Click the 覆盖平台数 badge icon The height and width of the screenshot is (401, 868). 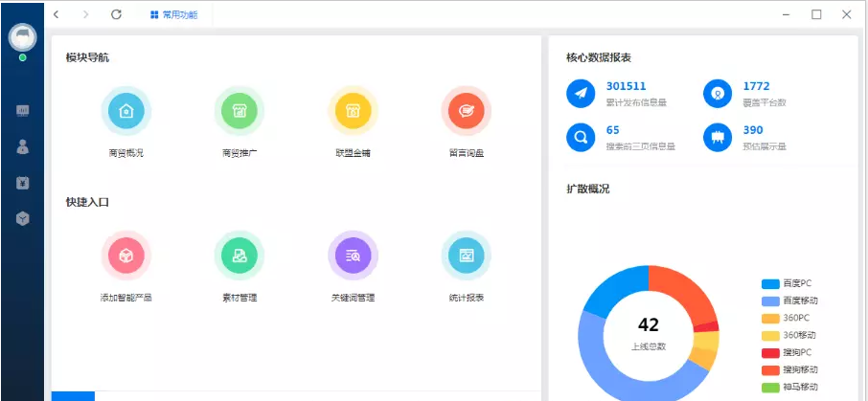coord(717,93)
